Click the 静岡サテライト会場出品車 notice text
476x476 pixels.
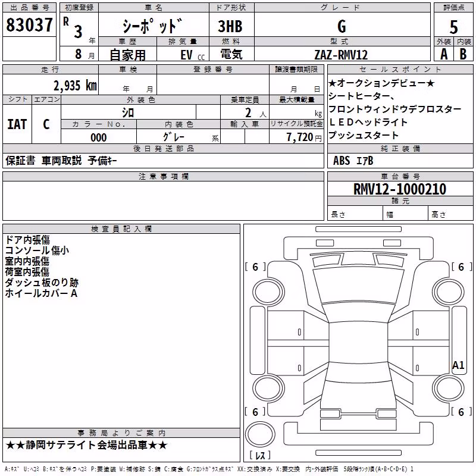click(86, 445)
